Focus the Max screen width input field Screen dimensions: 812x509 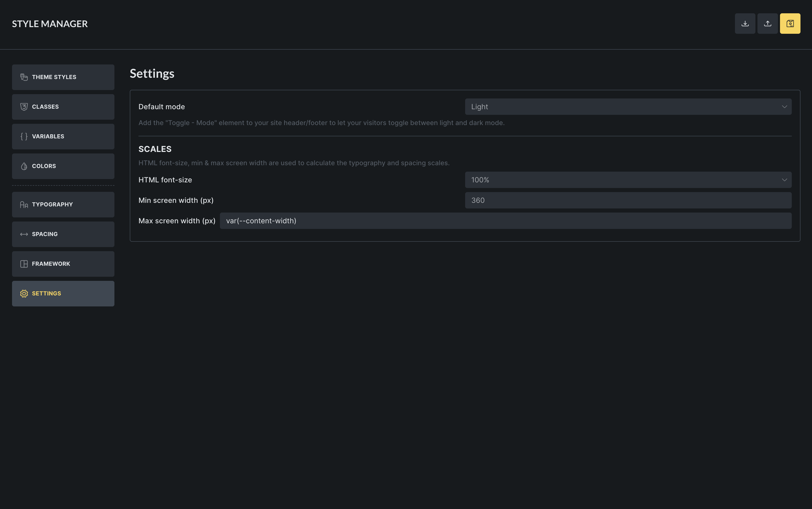505,221
